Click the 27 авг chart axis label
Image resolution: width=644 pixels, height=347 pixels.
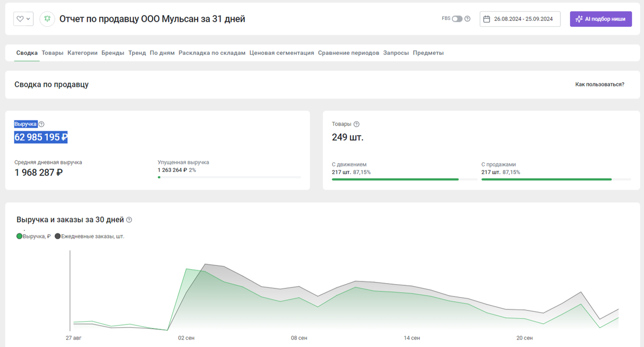74,338
